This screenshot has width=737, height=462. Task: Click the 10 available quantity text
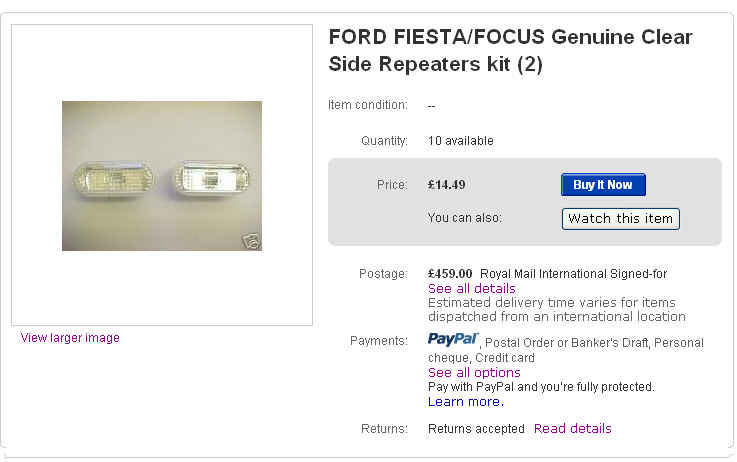pos(460,141)
